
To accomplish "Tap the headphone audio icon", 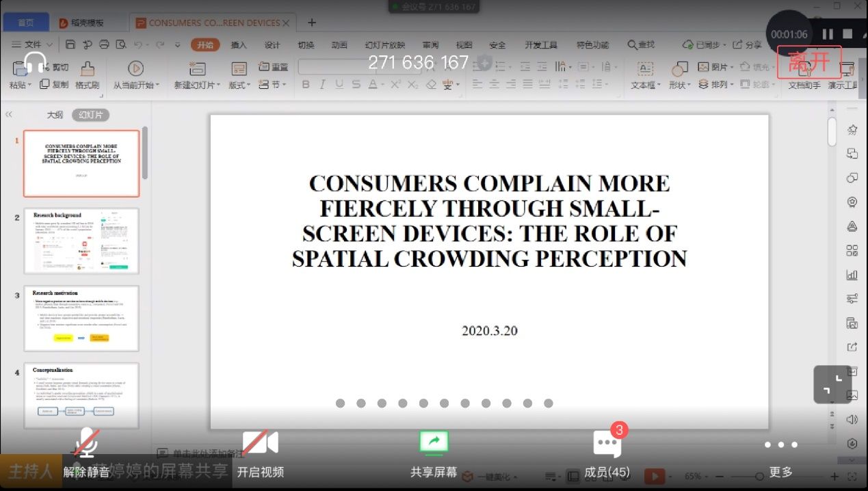I will tap(34, 64).
